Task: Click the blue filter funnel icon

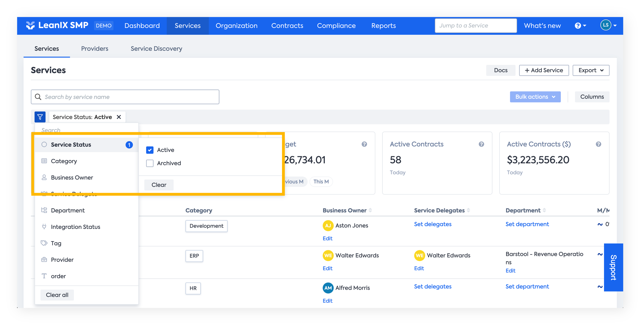Action: pos(40,117)
